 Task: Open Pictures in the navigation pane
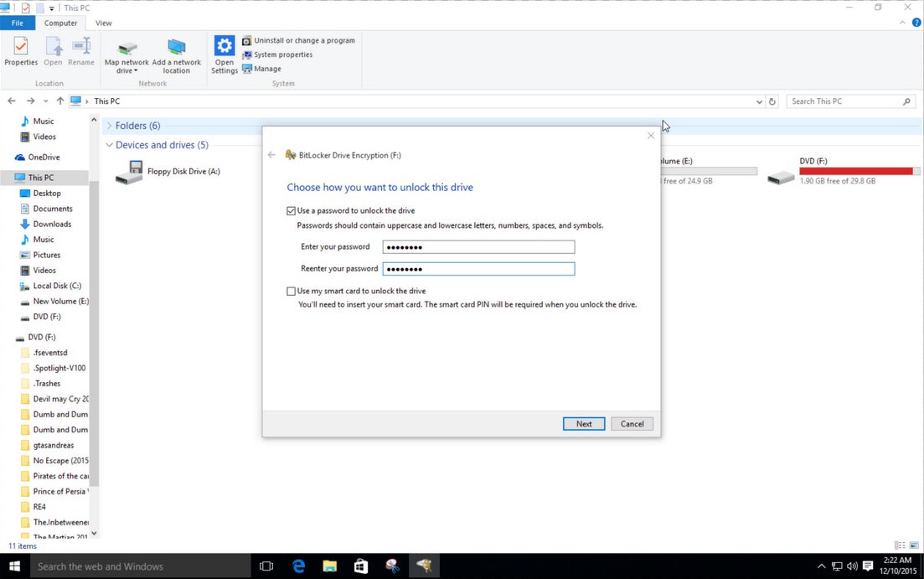click(x=40, y=255)
